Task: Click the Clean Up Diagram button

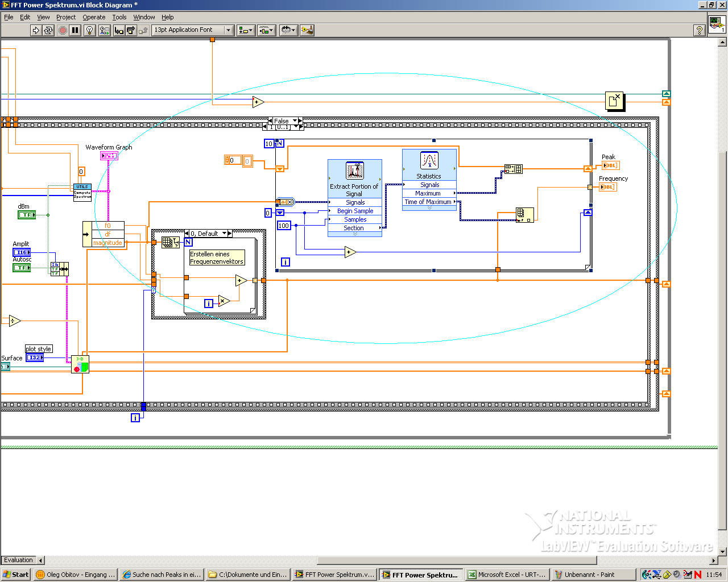Action: point(307,30)
